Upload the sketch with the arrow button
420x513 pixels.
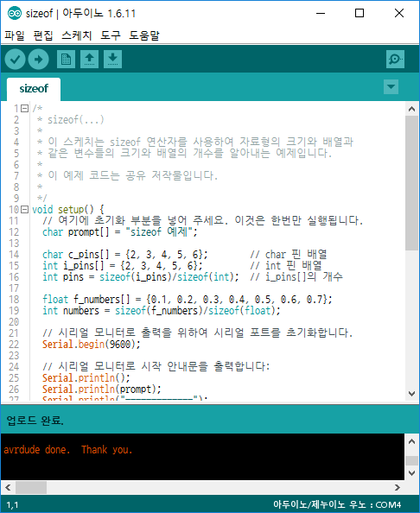[39, 60]
